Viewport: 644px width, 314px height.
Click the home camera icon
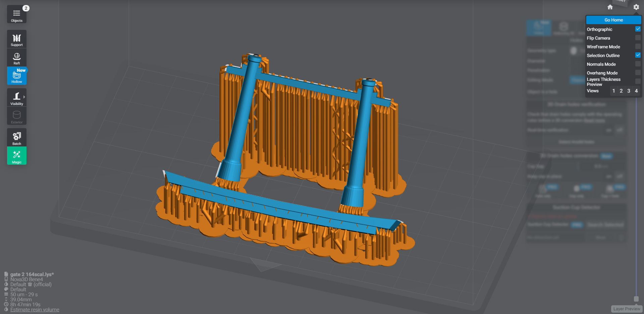(x=610, y=7)
